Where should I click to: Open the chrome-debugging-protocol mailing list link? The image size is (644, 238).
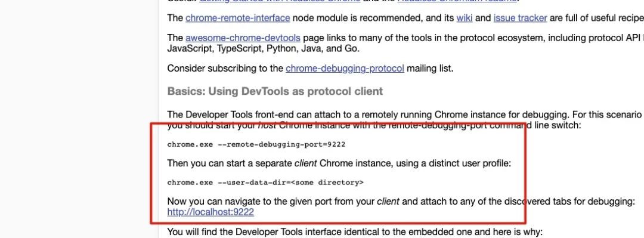tap(345, 68)
